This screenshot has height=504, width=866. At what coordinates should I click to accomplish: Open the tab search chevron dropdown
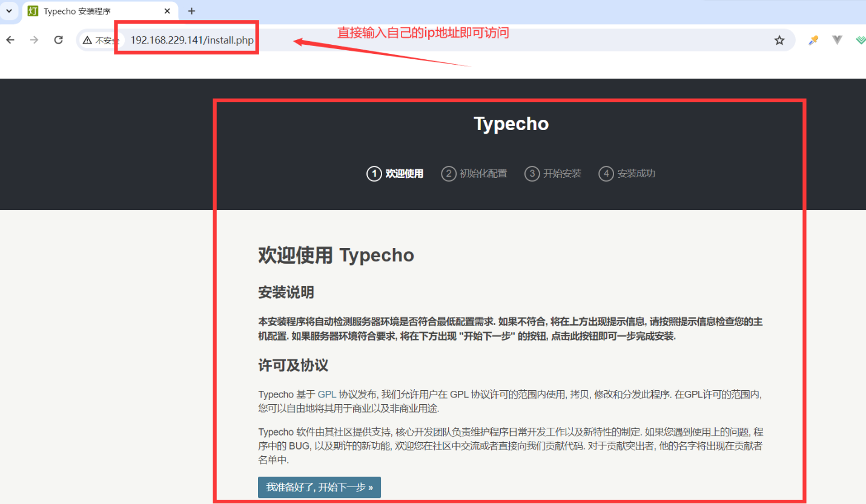[8, 11]
